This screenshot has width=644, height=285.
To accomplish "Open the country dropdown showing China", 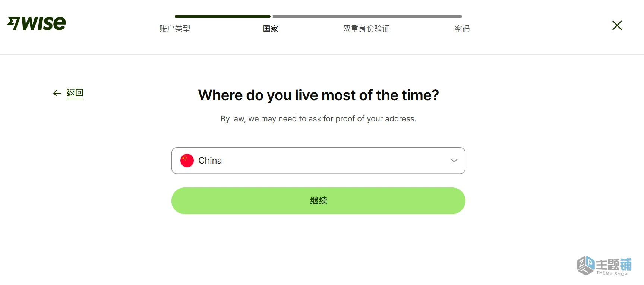I will 318,161.
